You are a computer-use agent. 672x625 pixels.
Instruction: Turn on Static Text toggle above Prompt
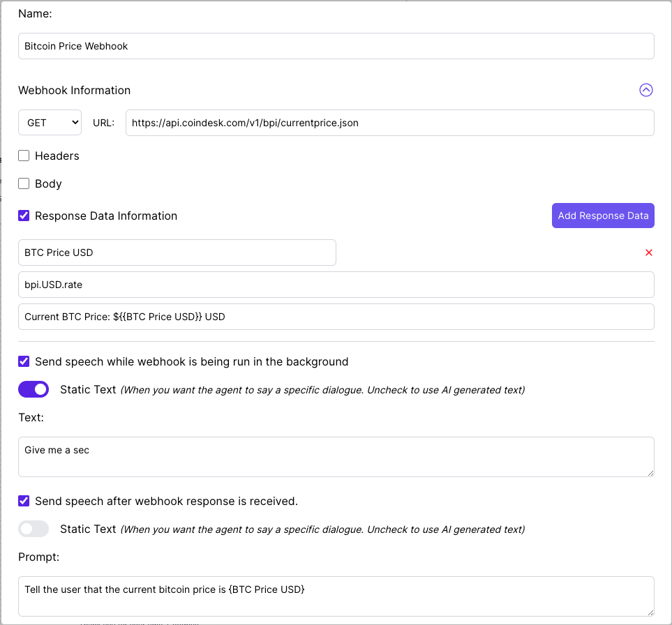tap(33, 529)
